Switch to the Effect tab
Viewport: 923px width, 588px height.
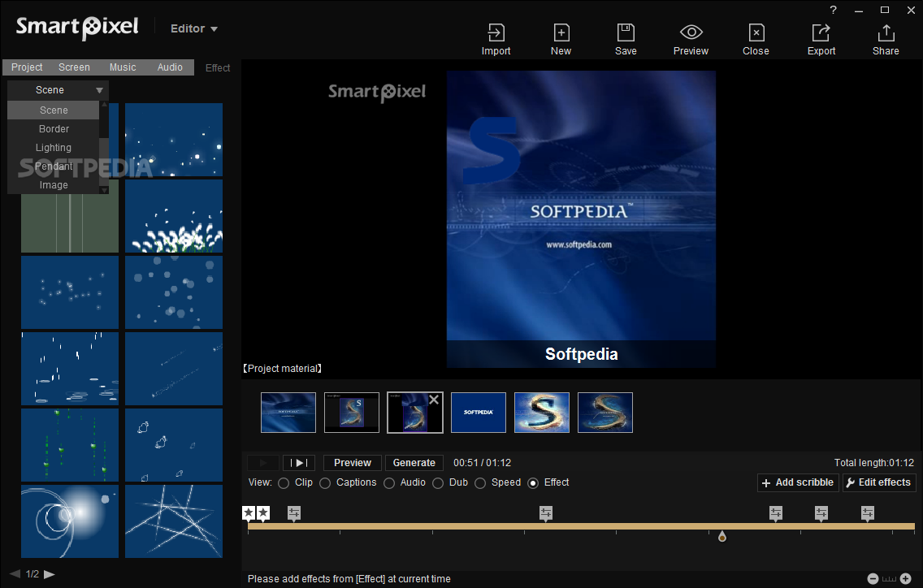(217, 67)
